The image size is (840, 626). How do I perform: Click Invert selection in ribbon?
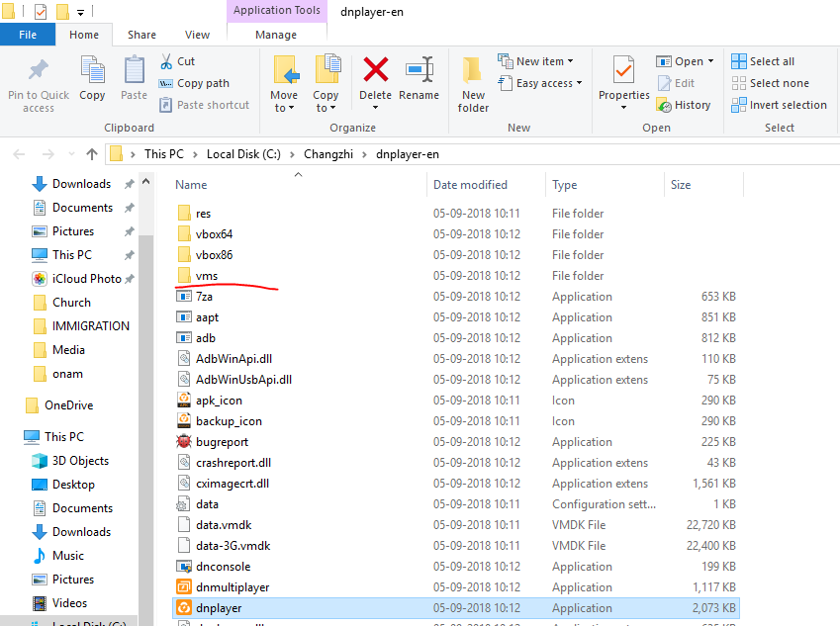[779, 105]
